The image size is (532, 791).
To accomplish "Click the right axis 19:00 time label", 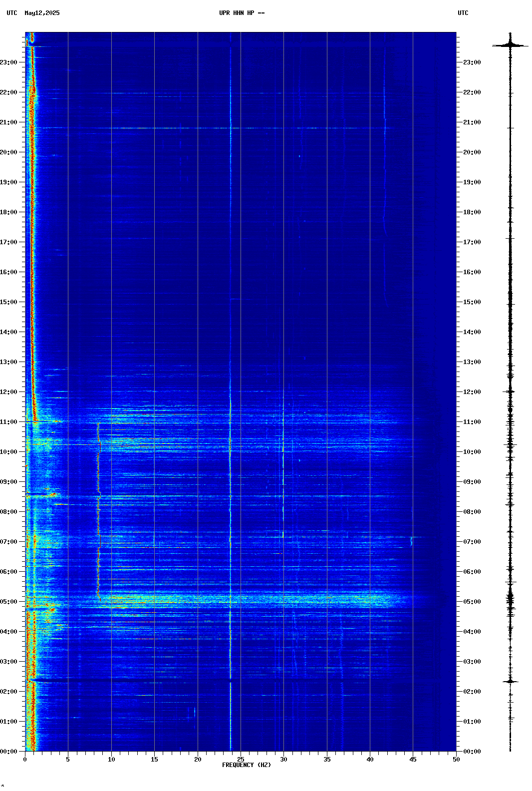I will 472,182.
